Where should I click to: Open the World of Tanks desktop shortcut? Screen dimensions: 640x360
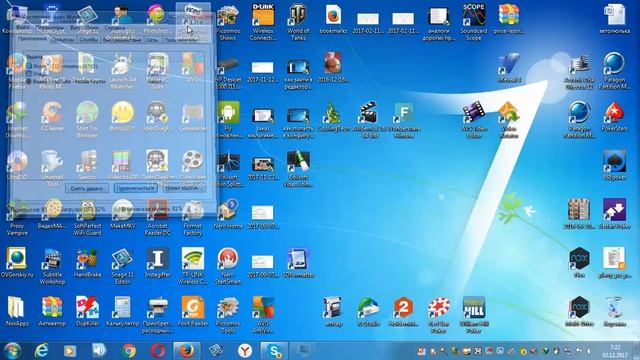298,22
